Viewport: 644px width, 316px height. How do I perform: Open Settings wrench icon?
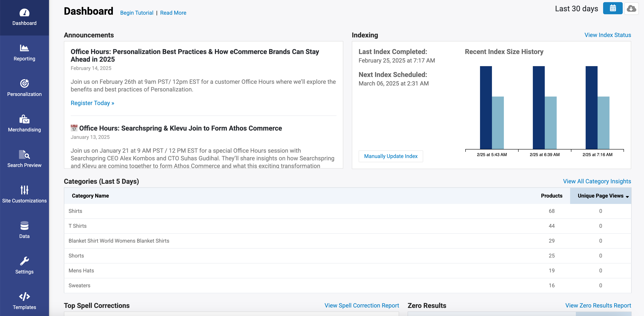[24, 261]
